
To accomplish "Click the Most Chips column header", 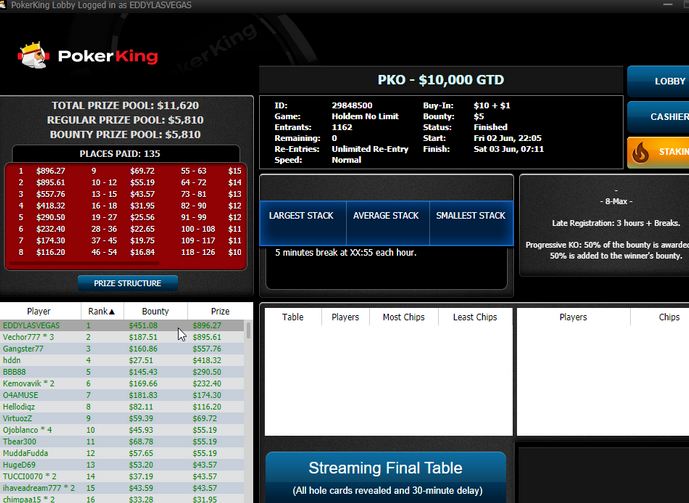I will click(x=403, y=317).
